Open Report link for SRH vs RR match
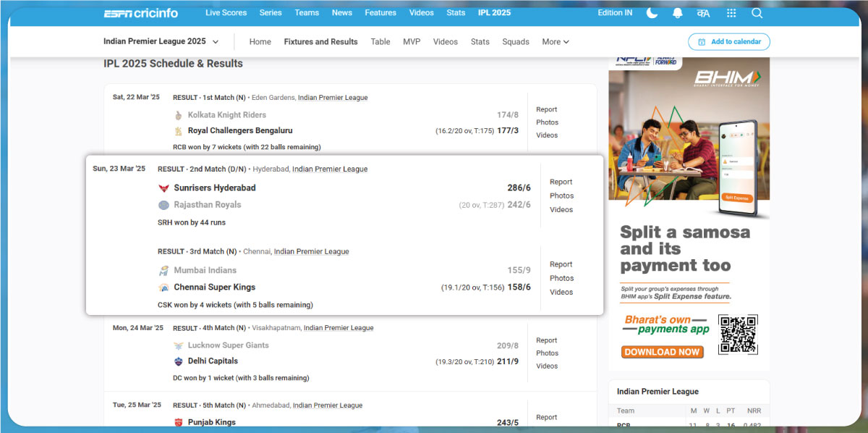The image size is (868, 433). coord(561,182)
